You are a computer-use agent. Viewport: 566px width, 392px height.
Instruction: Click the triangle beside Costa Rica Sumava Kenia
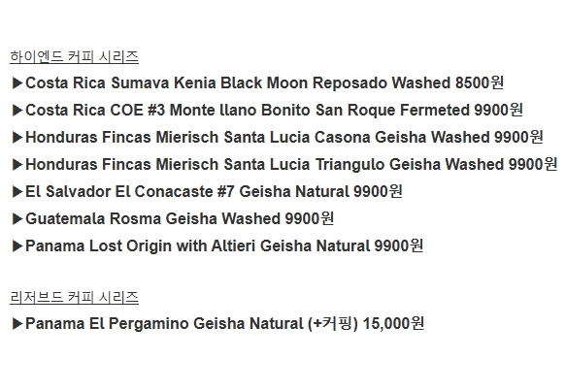coord(17,83)
